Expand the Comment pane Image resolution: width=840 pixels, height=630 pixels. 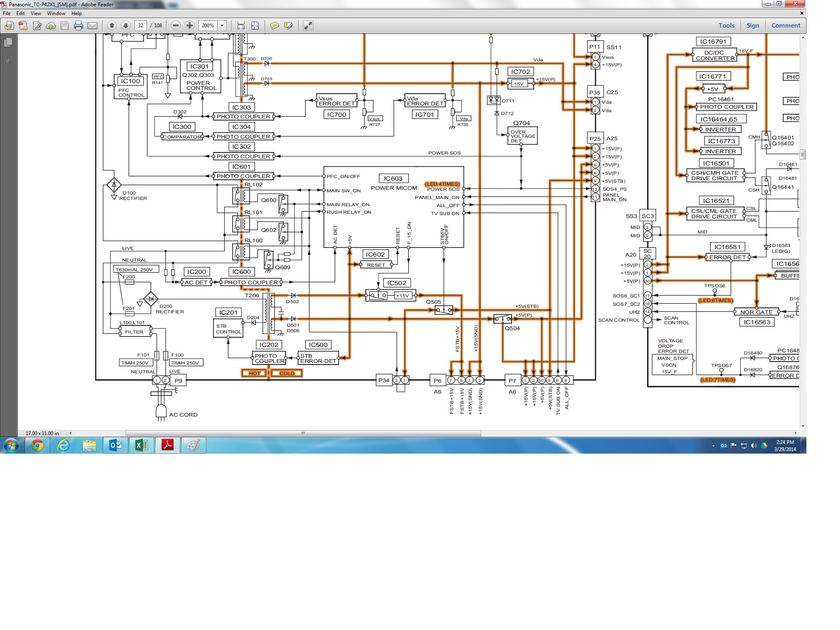pyautogui.click(x=785, y=26)
